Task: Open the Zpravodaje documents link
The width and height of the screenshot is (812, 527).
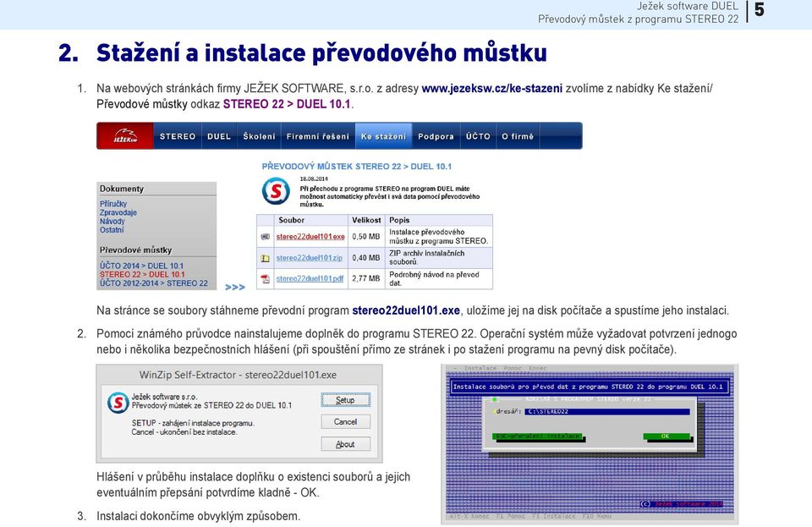Action: (118, 213)
